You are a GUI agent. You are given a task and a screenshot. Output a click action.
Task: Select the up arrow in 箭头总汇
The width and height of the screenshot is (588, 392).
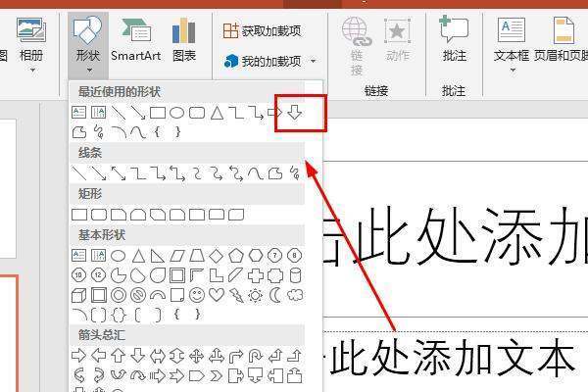point(119,355)
